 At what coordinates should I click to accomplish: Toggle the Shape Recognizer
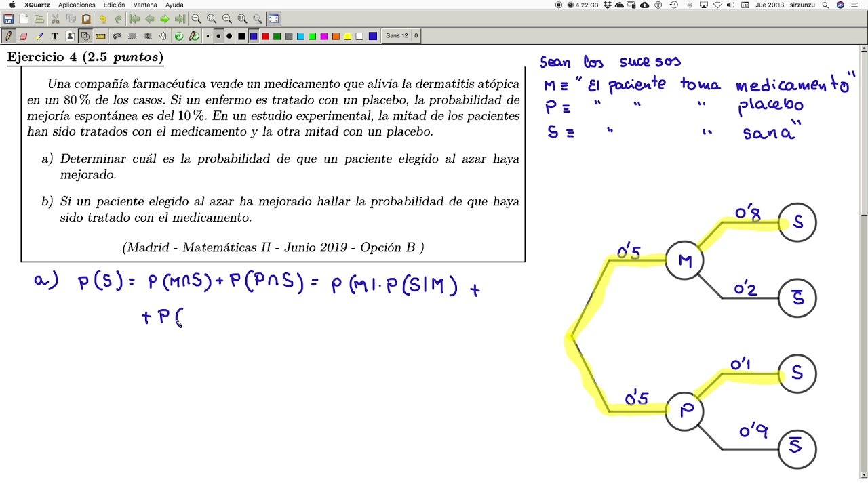pyautogui.click(x=85, y=36)
